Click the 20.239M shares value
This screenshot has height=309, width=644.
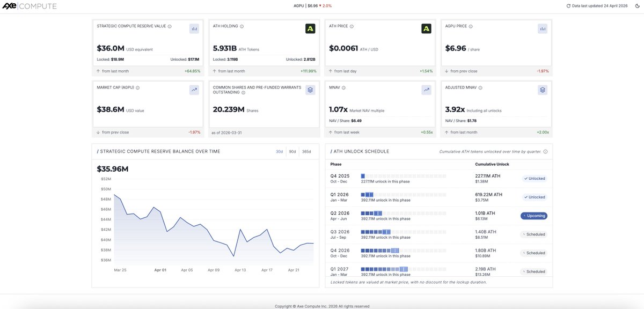point(229,109)
